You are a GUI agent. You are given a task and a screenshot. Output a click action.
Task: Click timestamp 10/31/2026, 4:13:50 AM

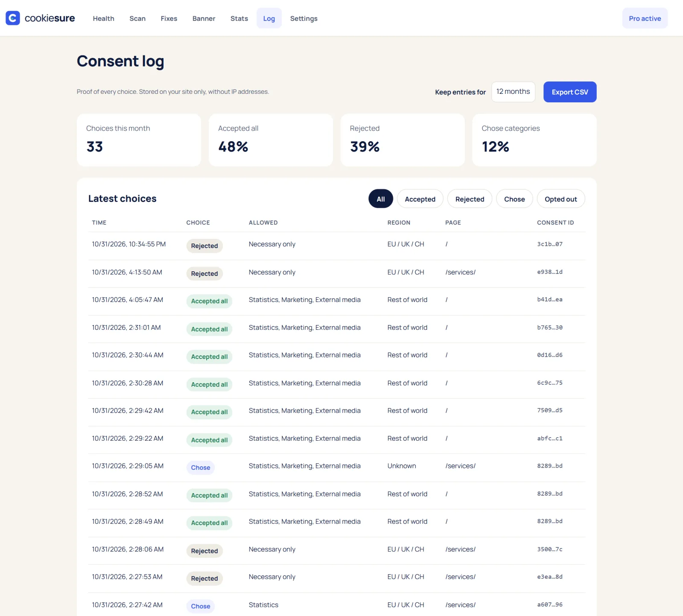[x=127, y=272]
